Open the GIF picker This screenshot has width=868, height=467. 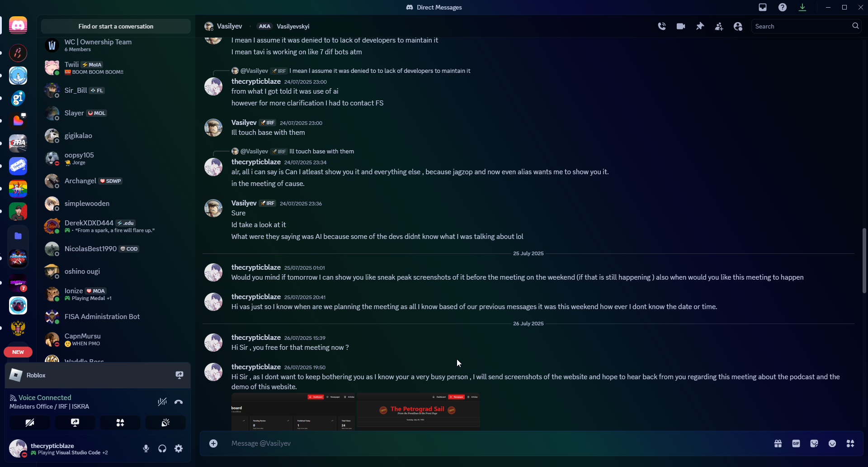[796, 443]
